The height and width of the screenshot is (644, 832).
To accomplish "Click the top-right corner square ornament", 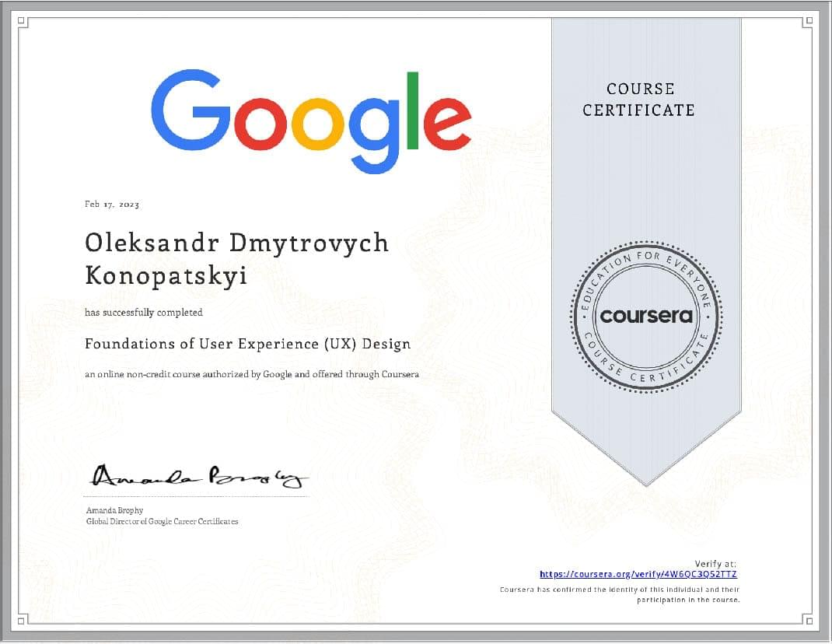I will [x=809, y=22].
